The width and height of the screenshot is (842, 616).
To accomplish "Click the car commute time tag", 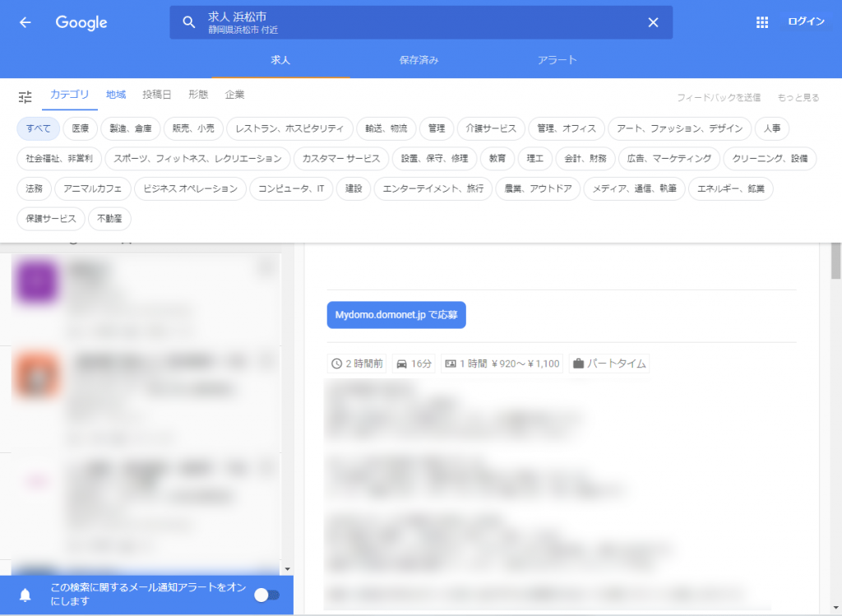I will [x=414, y=364].
